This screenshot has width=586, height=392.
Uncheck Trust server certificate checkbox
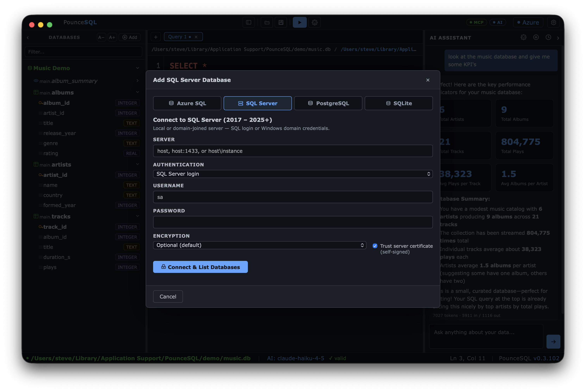[375, 246]
